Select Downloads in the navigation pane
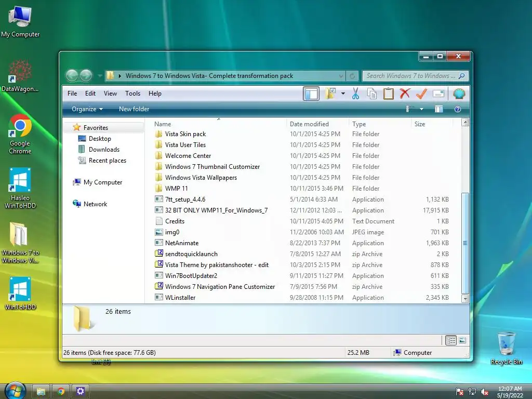This screenshot has width=532, height=399. (104, 149)
